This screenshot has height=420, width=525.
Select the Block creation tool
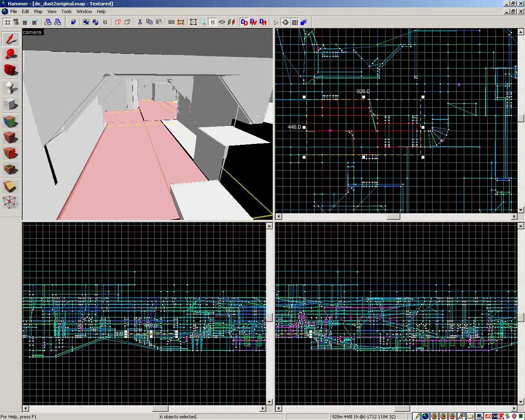tap(11, 104)
